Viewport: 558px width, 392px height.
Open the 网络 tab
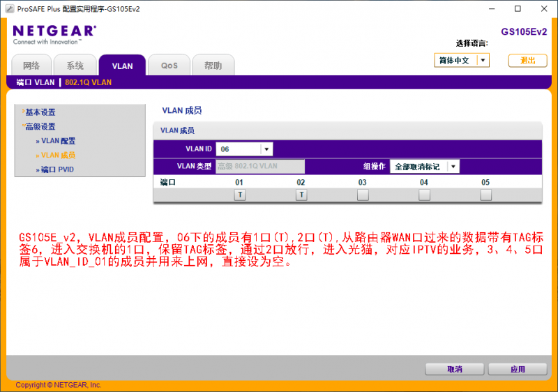[31, 66]
